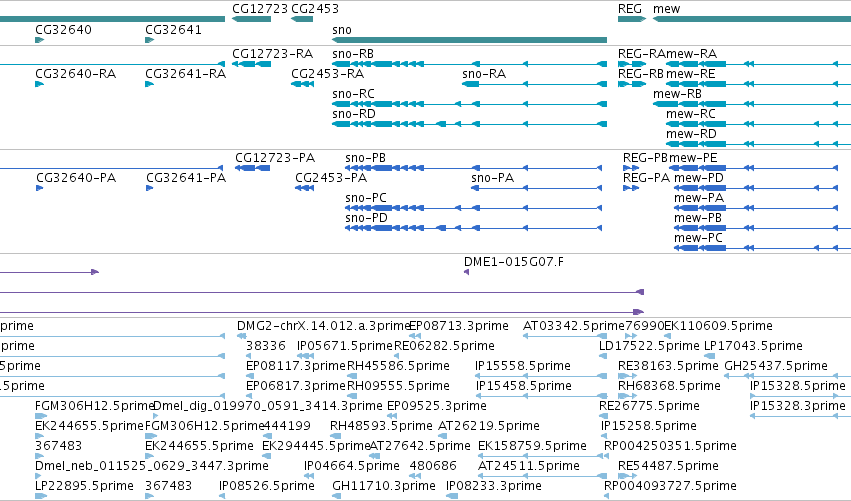This screenshot has height=501, width=851.
Task: Open the mew-PD protein label
Action: point(699,178)
